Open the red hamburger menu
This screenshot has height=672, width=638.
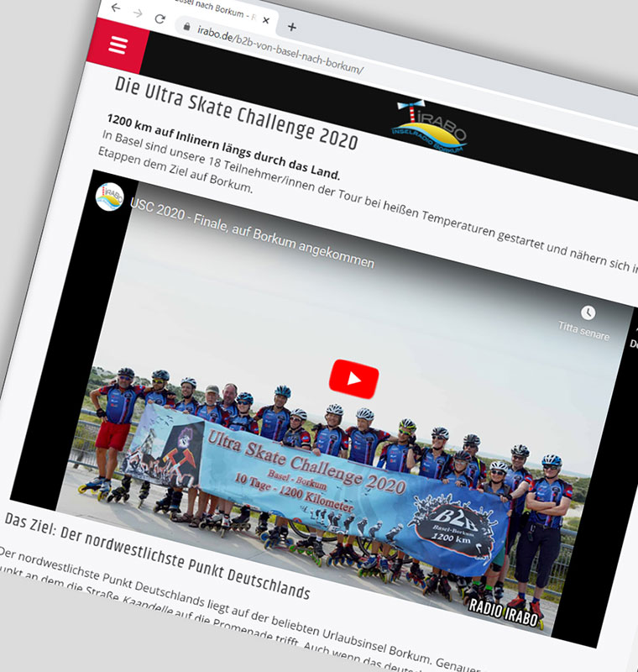tap(118, 45)
